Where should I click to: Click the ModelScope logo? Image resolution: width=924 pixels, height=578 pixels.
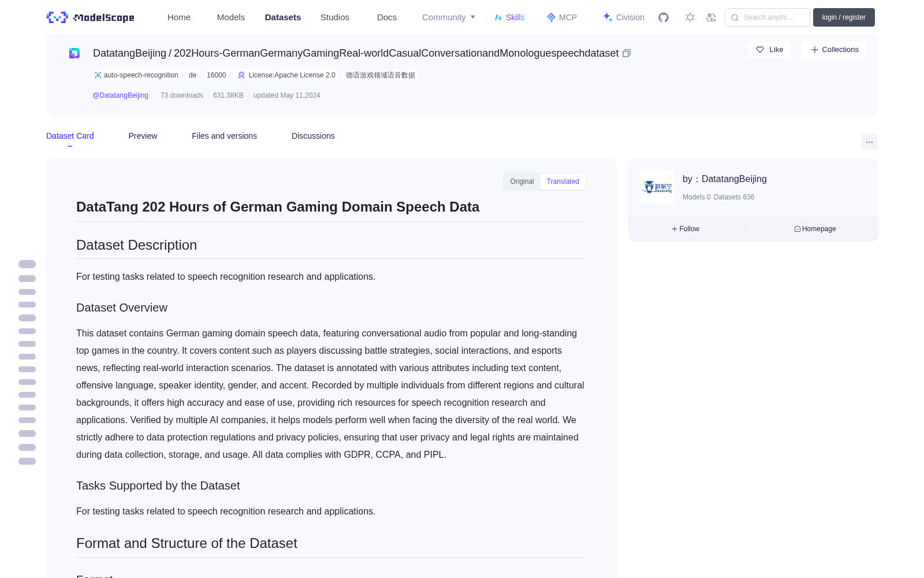(x=91, y=17)
